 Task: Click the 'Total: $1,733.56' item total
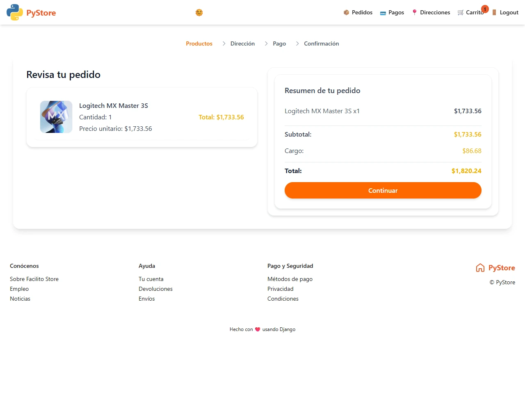(x=221, y=117)
